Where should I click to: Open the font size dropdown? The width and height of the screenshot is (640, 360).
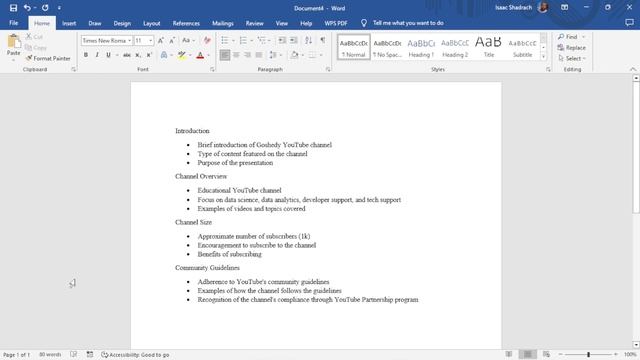150,40
